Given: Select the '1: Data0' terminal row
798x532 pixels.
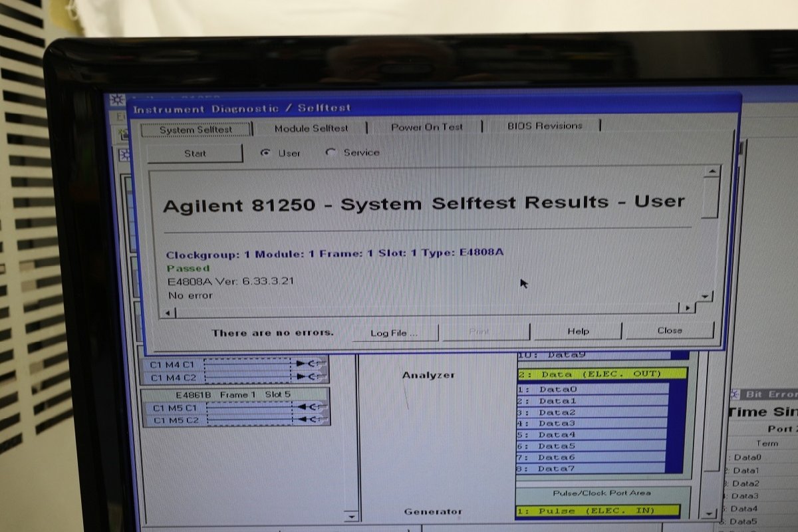Looking at the screenshot, I should 592,389.
